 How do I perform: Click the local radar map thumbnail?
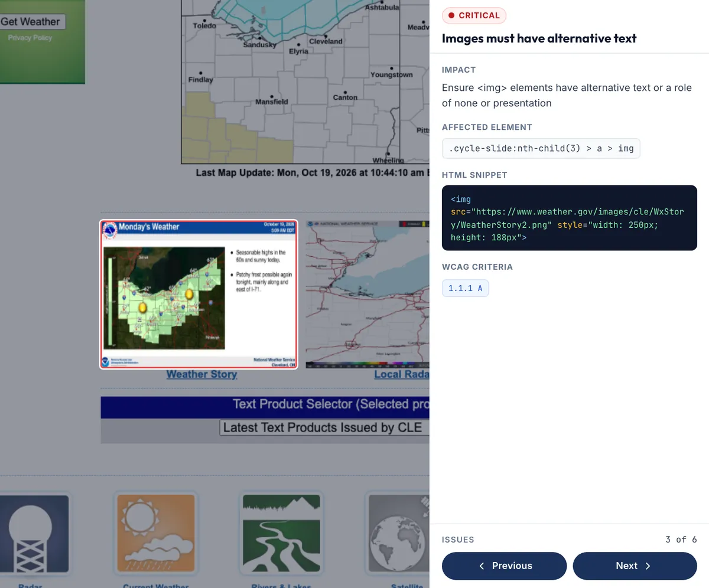pos(367,294)
